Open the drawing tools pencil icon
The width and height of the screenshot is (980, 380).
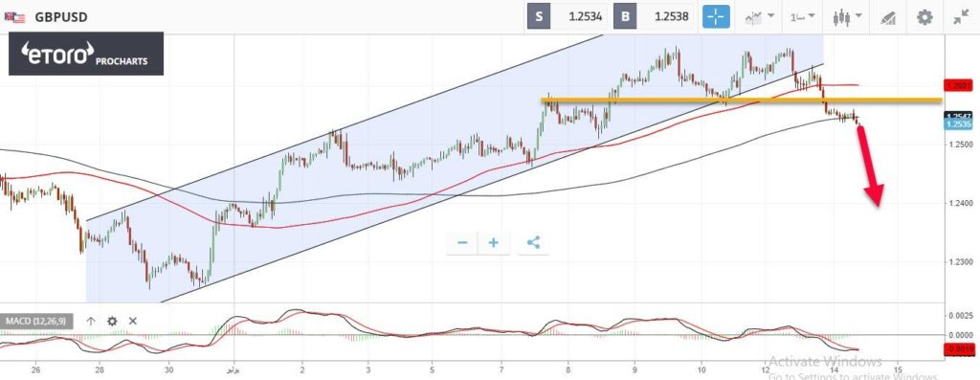pos(887,17)
